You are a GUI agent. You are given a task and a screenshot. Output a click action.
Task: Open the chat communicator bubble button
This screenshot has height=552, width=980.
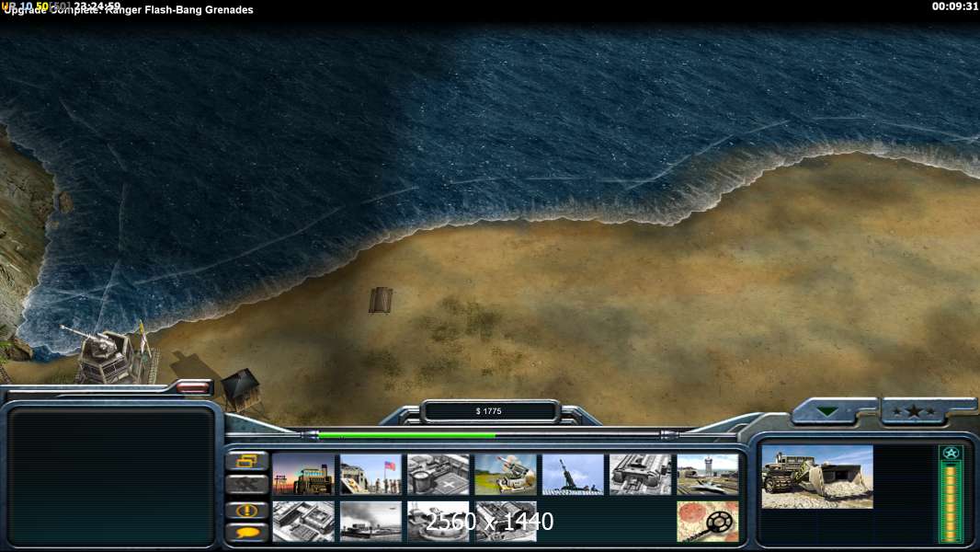point(247,533)
